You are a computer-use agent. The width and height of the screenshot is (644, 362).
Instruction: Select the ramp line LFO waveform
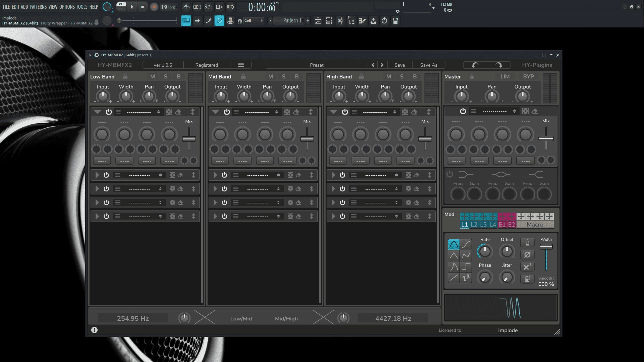click(x=454, y=278)
